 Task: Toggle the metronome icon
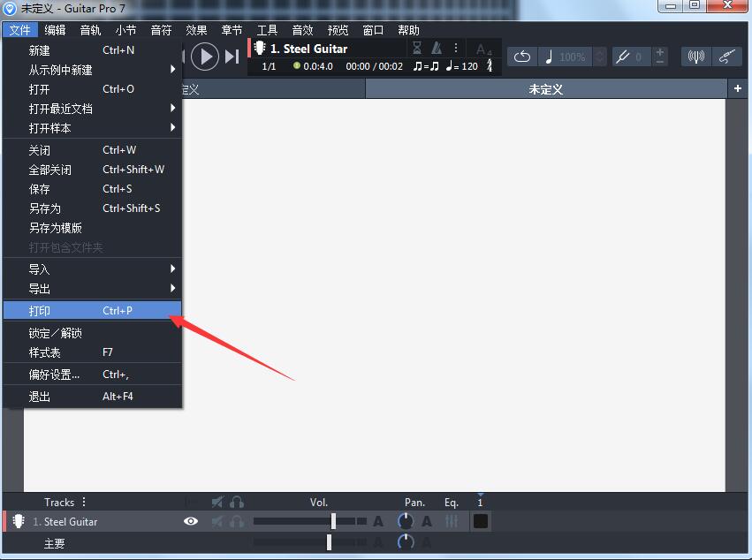[437, 47]
